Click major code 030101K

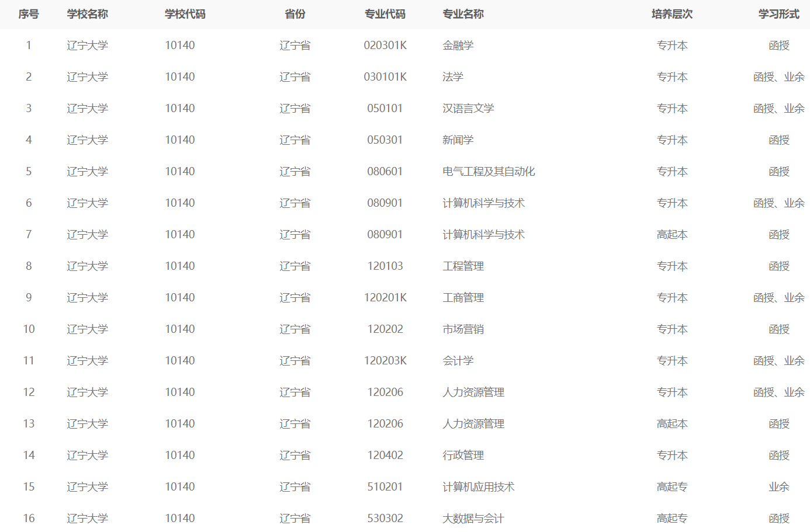[385, 77]
